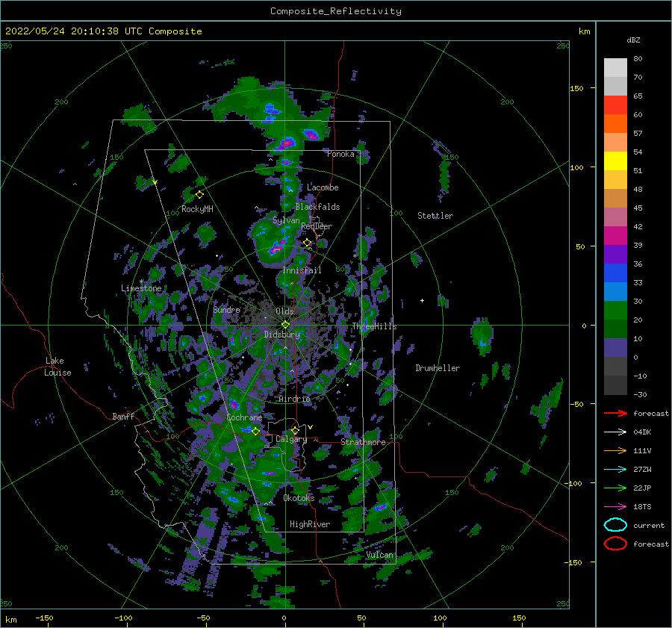Click the 04DK legend text
The image size is (672, 628).
pyautogui.click(x=642, y=432)
